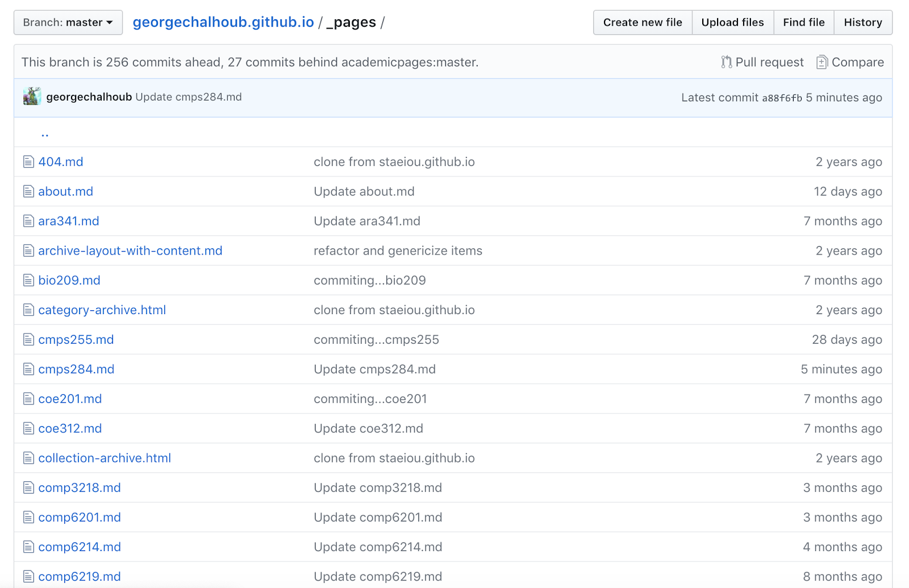Navigate up to parent directory (..)
The height and width of the screenshot is (588, 909).
(45, 134)
